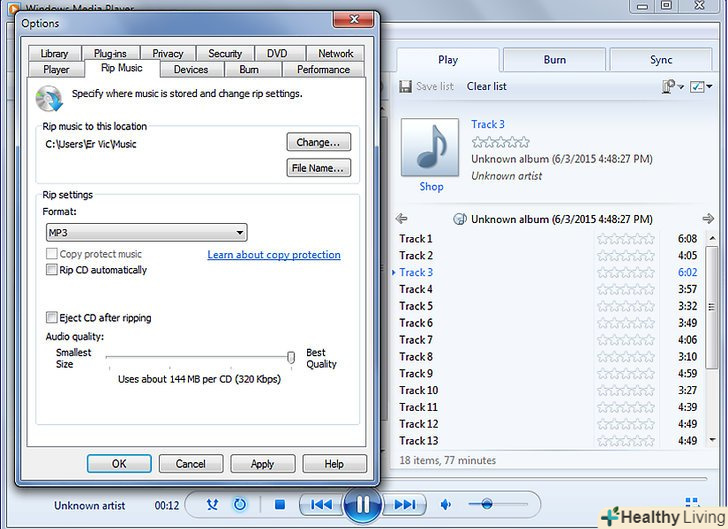728x529 pixels.
Task: Switch to the Plug-ins tab
Action: click(x=110, y=53)
